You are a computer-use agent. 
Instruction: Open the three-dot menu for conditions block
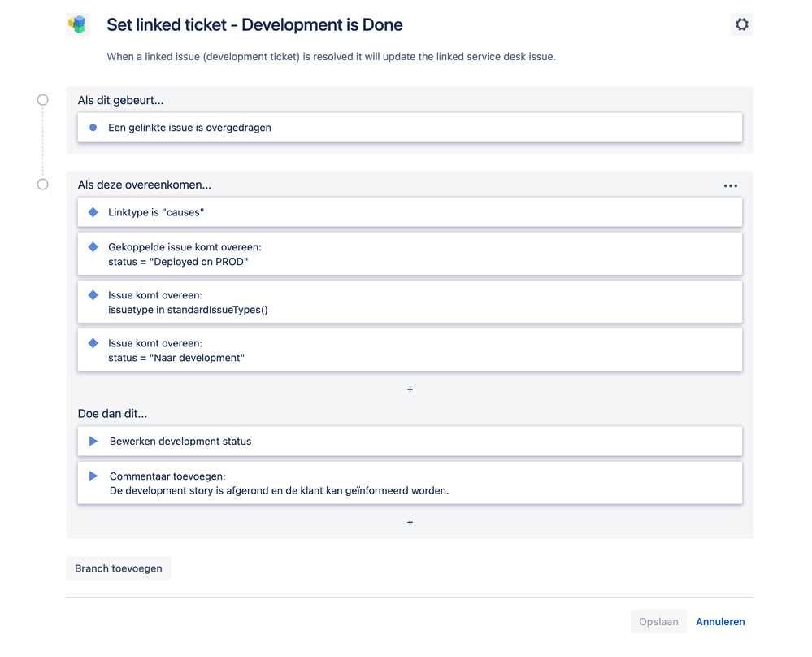(731, 185)
